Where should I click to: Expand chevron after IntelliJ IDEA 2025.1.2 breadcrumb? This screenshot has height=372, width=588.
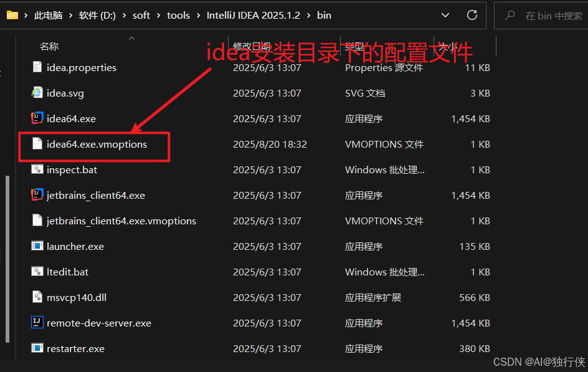pyautogui.click(x=308, y=16)
